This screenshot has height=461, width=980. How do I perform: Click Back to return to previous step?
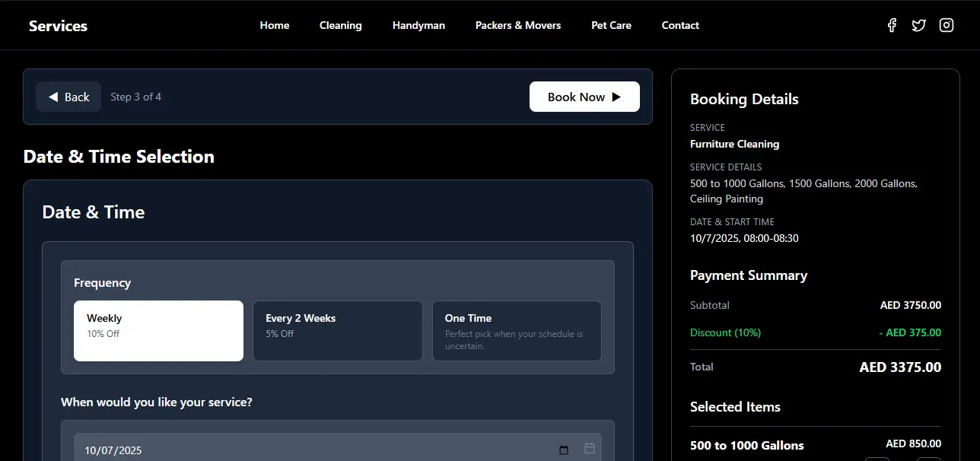(68, 97)
